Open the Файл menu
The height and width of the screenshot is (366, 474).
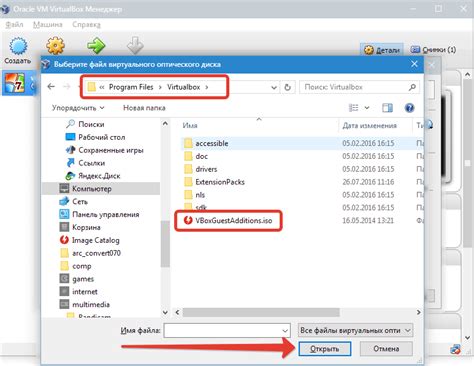click(14, 25)
